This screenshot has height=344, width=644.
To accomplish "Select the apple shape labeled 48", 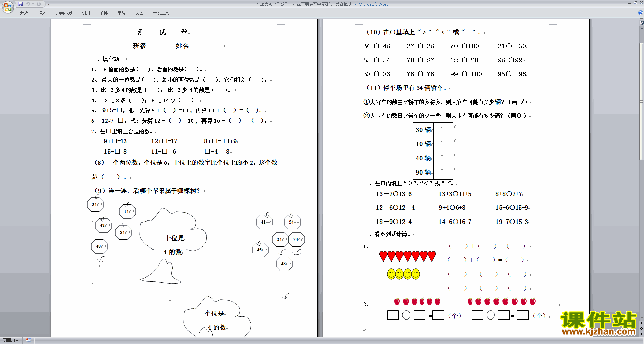I will [284, 264].
